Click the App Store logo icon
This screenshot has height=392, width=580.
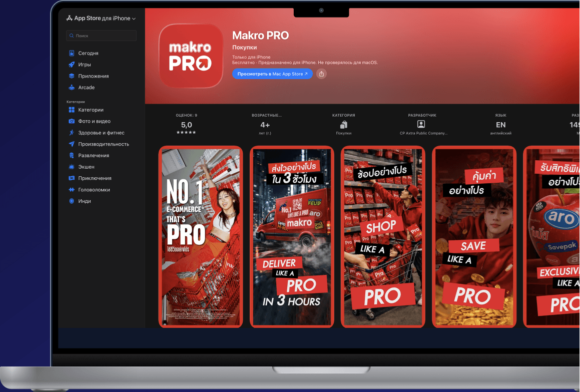click(x=69, y=18)
